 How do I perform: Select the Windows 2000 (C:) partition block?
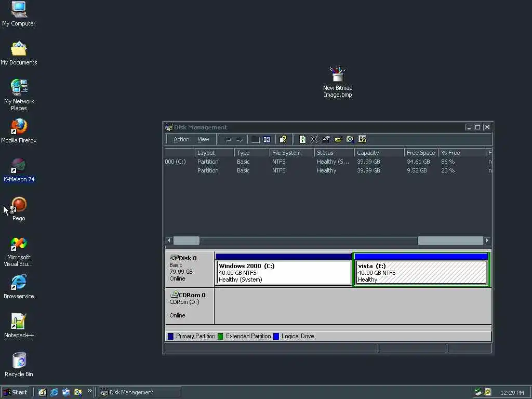click(x=283, y=269)
